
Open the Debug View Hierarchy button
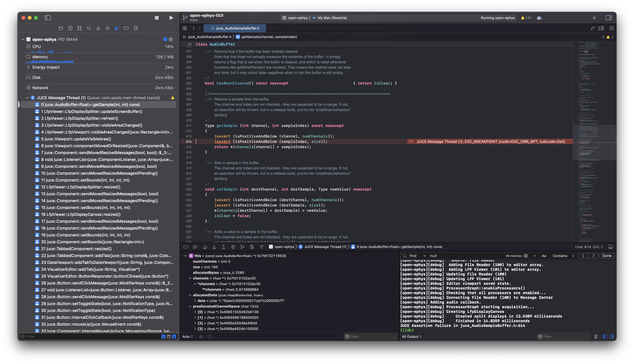tap(233, 247)
